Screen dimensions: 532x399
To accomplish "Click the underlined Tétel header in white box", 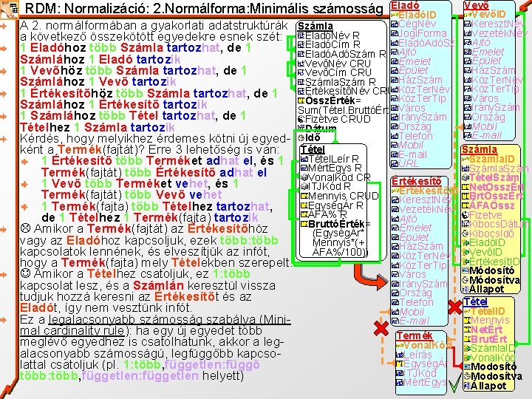I will click(313, 149).
